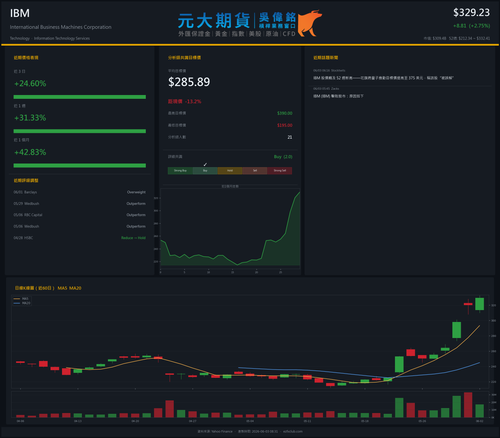The image size is (500, 438).
Task: Click the checkmark above the Buy rating segment
Action: pos(205,164)
